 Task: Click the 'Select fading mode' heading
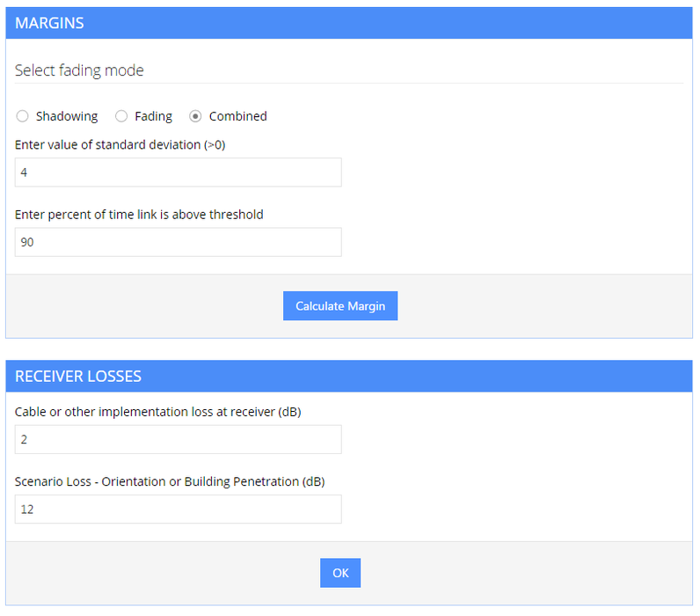point(79,70)
